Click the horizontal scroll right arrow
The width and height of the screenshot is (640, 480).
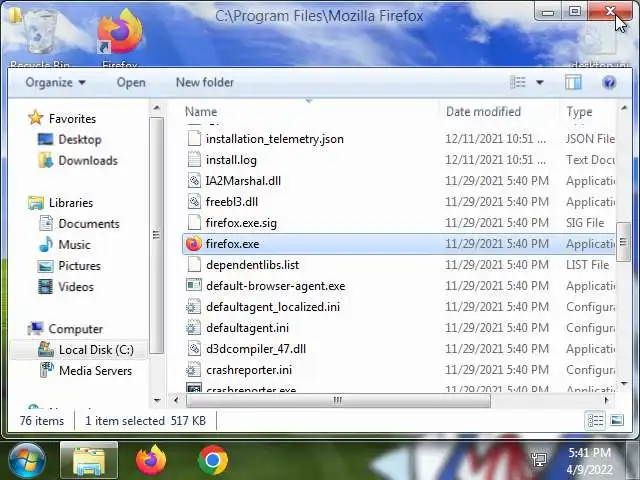click(x=607, y=400)
